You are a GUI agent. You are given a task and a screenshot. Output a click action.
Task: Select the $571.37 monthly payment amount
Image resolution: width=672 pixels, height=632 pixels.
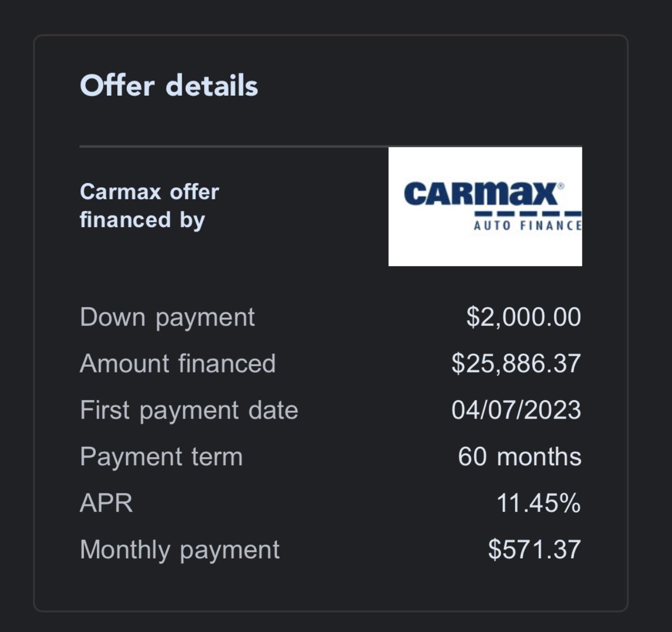coord(535,549)
